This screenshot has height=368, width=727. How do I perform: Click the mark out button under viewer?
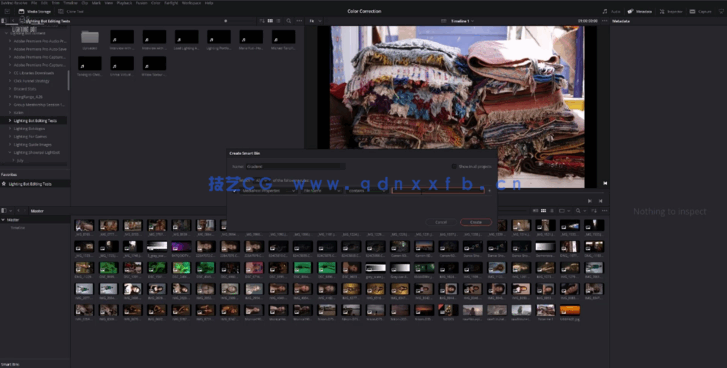click(600, 201)
